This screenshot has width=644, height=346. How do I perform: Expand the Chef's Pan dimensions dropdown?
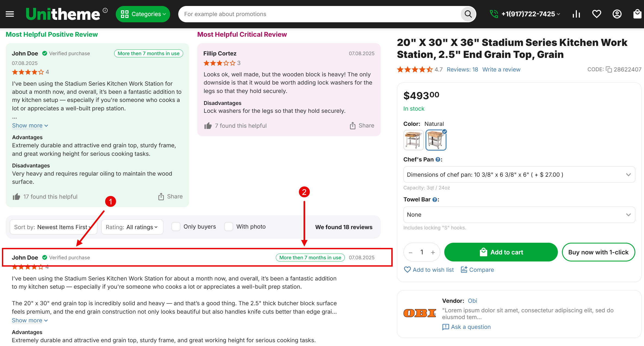coord(519,174)
